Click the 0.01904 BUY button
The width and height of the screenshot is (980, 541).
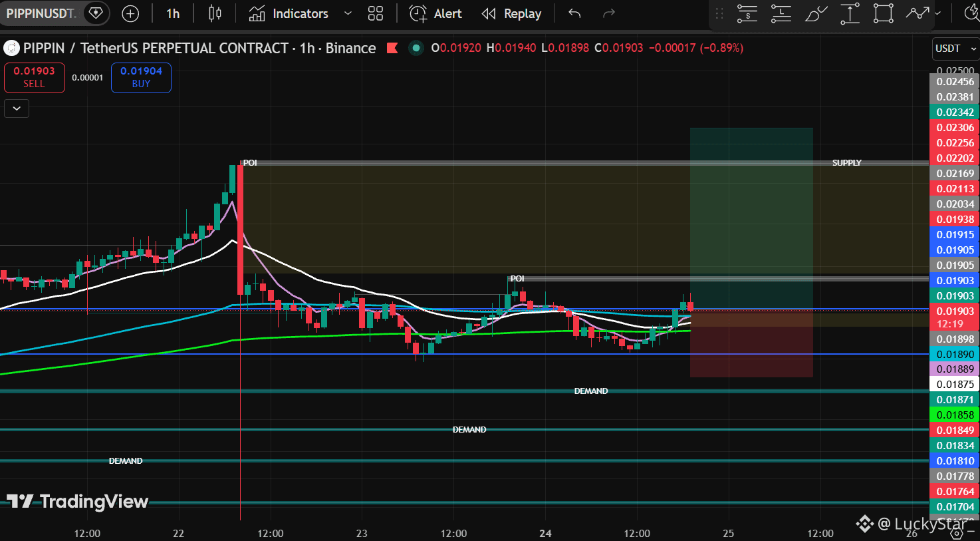(141, 77)
